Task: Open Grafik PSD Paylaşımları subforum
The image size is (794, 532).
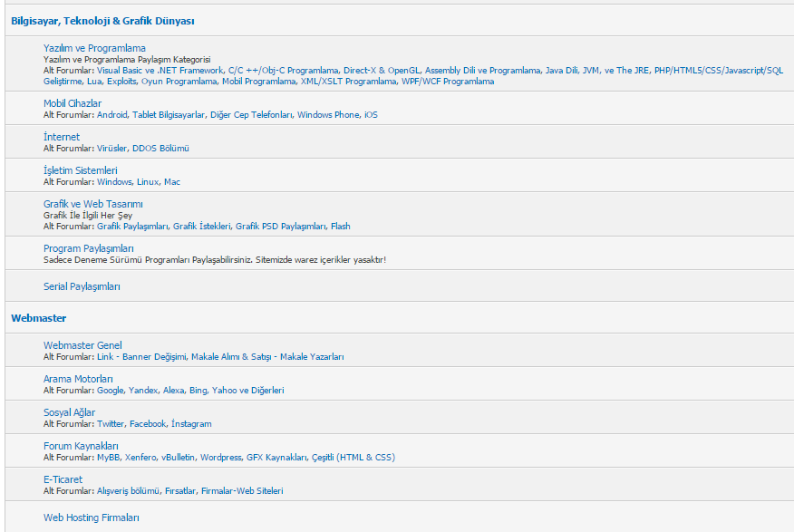Action: [281, 227]
